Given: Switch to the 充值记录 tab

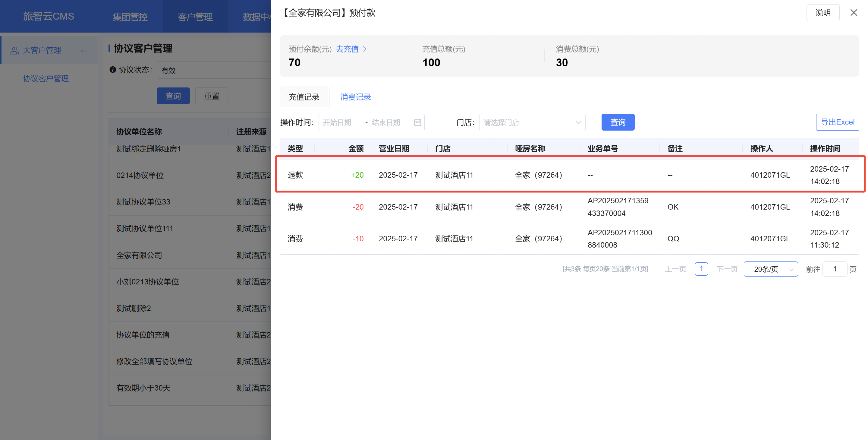Looking at the screenshot, I should [303, 97].
